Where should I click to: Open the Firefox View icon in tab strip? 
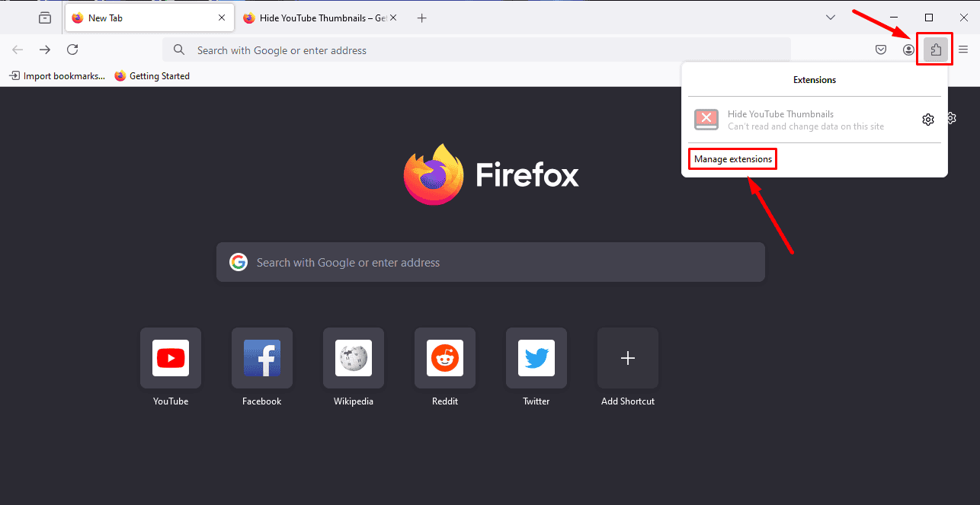pos(45,18)
